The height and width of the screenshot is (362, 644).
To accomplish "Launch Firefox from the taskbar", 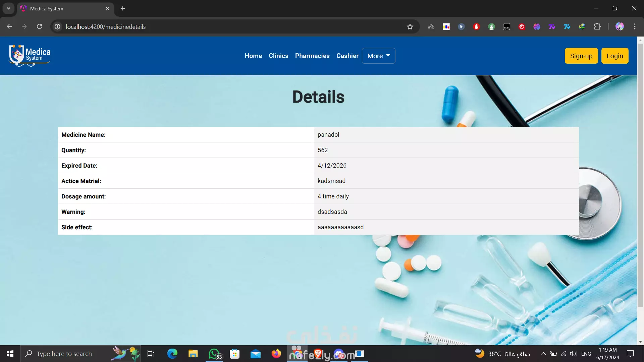I will [x=276, y=354].
